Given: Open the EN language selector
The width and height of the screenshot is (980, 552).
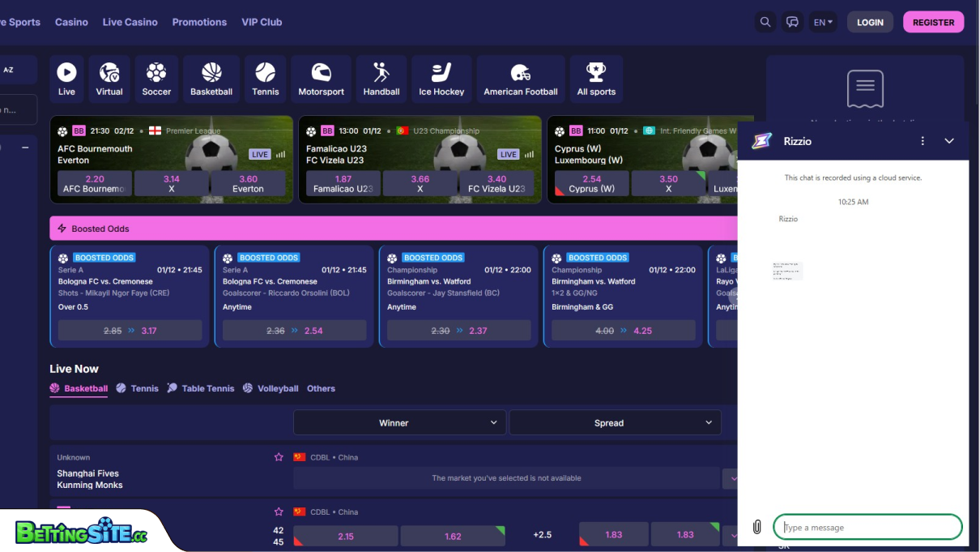Looking at the screenshot, I should (x=823, y=22).
